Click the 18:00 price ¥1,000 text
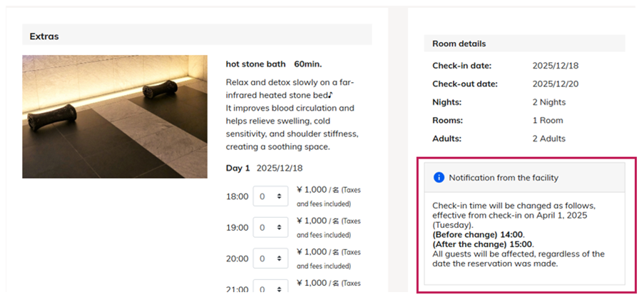Image resolution: width=644 pixels, height=305 pixels. pyautogui.click(x=312, y=190)
